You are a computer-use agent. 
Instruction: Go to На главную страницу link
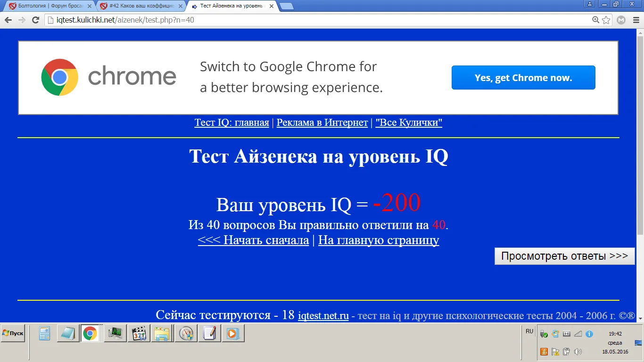click(x=379, y=240)
